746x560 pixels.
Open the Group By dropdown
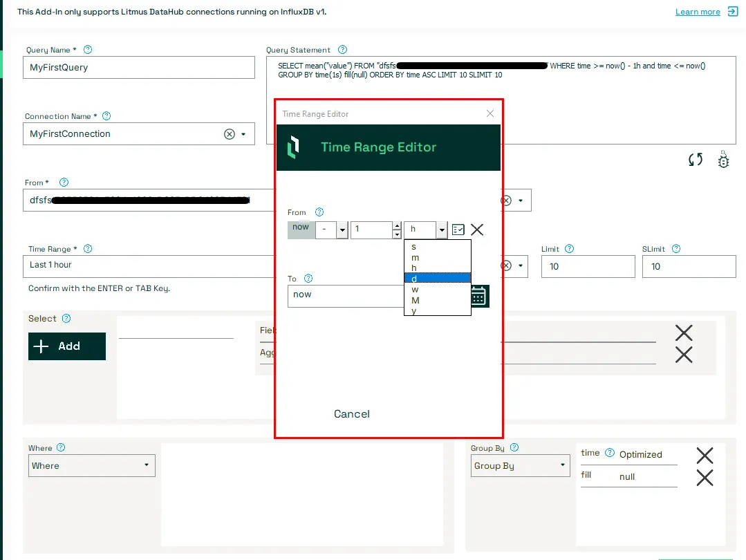point(521,466)
